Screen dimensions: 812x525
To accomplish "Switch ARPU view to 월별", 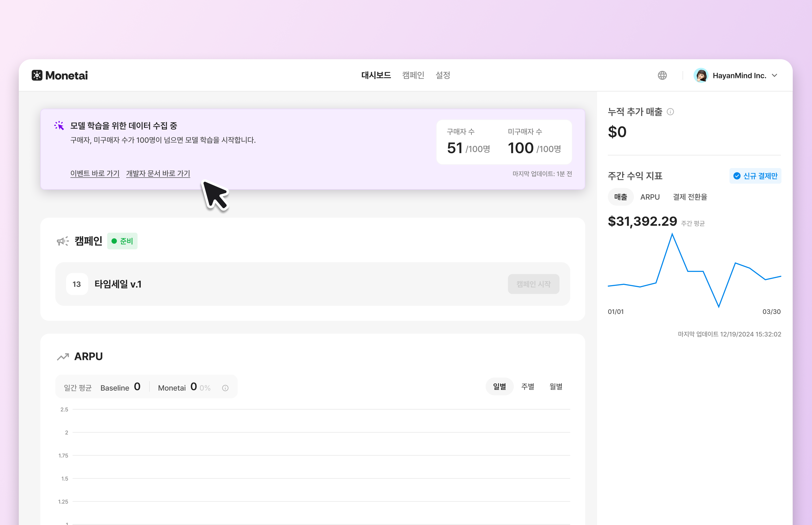I will point(556,386).
